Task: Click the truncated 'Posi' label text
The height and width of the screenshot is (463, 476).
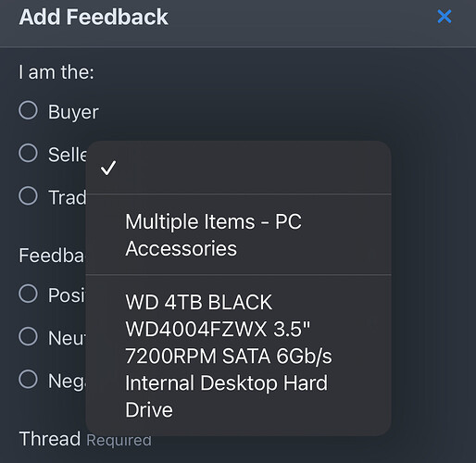Action: [x=67, y=295]
